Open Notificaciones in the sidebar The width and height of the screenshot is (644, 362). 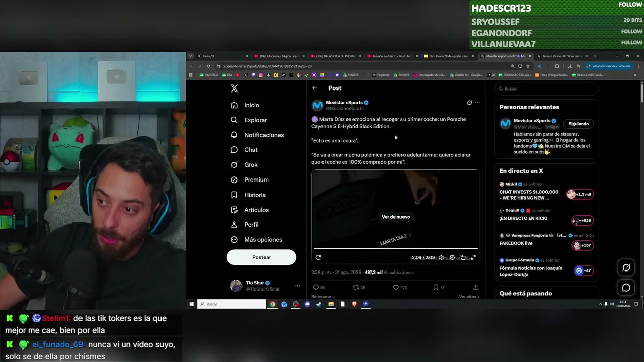point(257,135)
